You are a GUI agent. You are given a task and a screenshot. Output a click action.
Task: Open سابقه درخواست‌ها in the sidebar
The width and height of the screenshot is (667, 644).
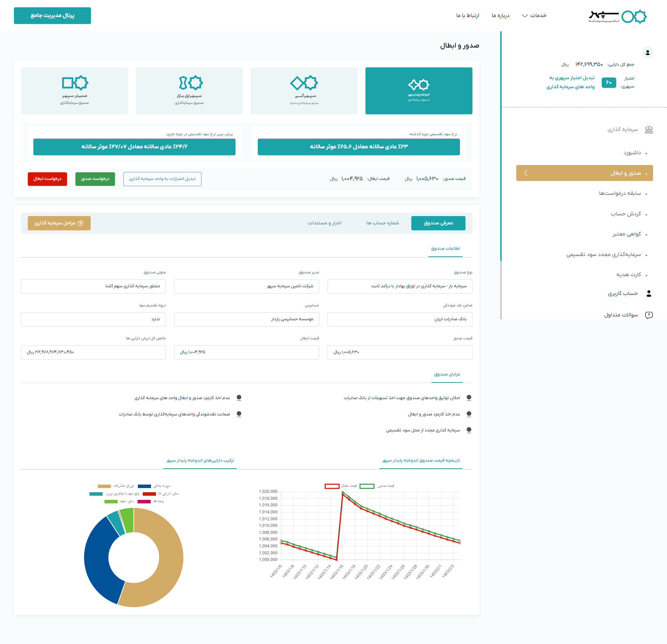tap(620, 193)
